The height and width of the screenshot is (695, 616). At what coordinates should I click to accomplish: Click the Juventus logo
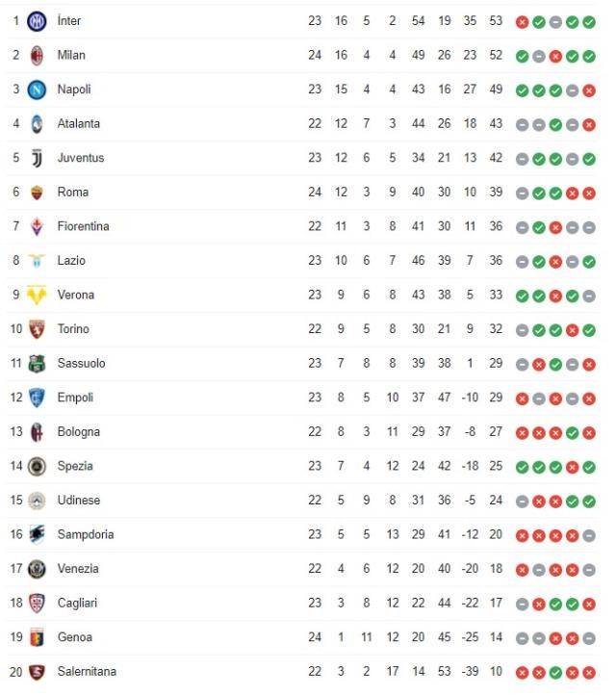point(37,158)
